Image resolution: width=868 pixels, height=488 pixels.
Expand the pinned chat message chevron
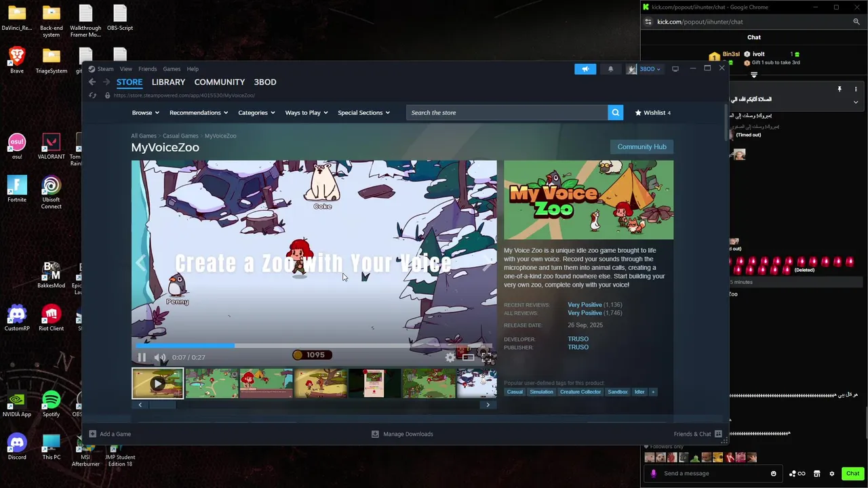(856, 102)
